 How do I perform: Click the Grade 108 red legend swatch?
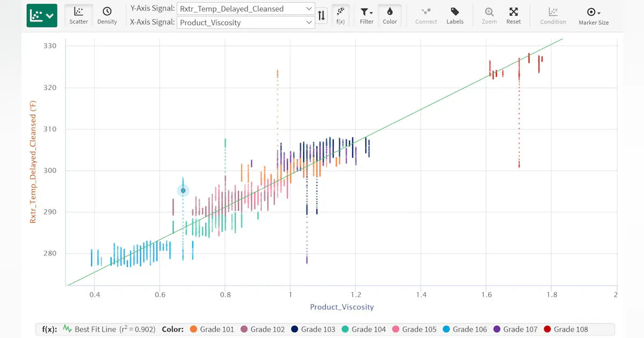click(547, 329)
